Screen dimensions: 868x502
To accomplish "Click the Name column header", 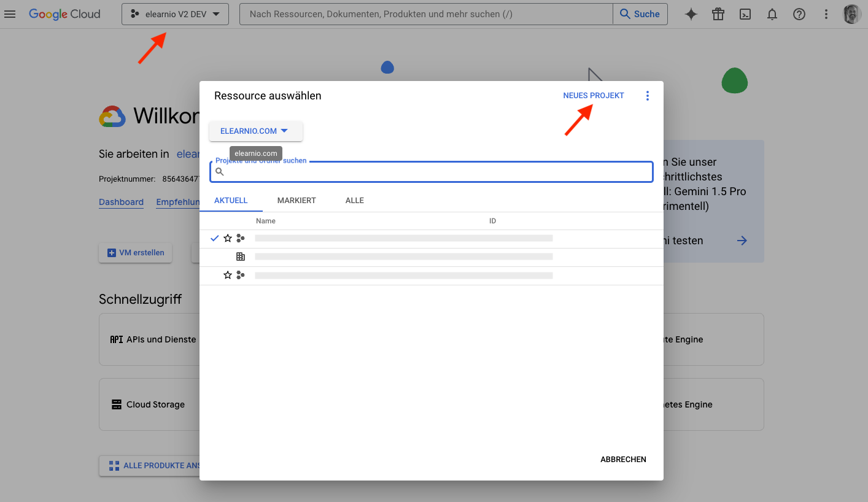I will point(266,221).
